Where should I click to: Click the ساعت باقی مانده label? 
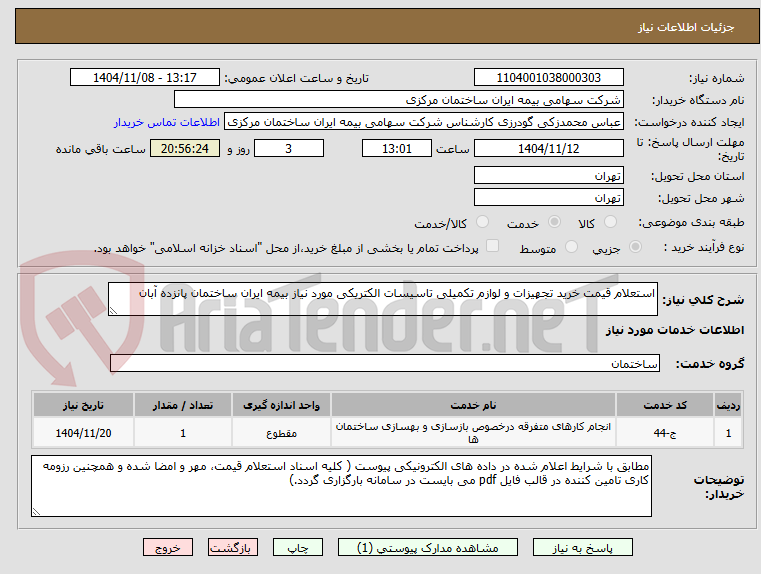point(100,149)
